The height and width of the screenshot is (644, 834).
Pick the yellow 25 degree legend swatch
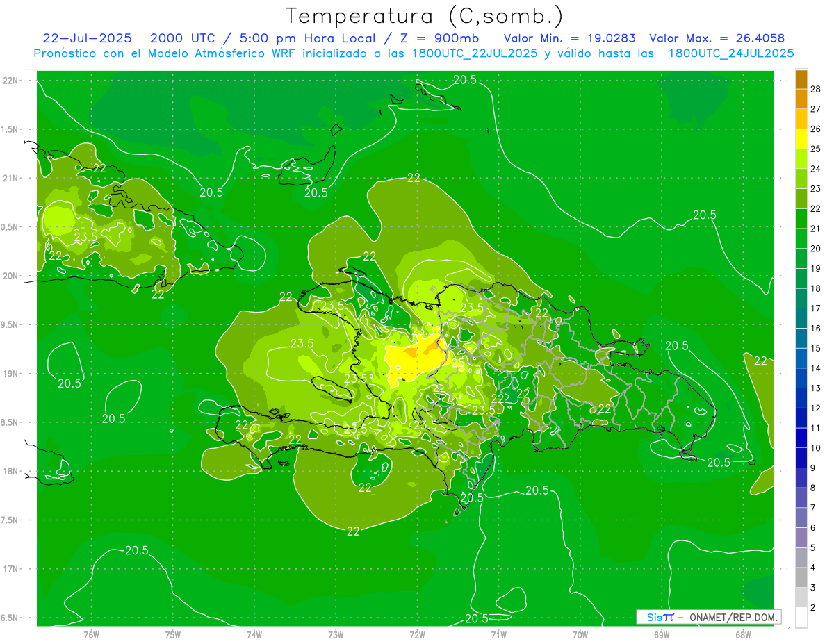[x=801, y=139]
